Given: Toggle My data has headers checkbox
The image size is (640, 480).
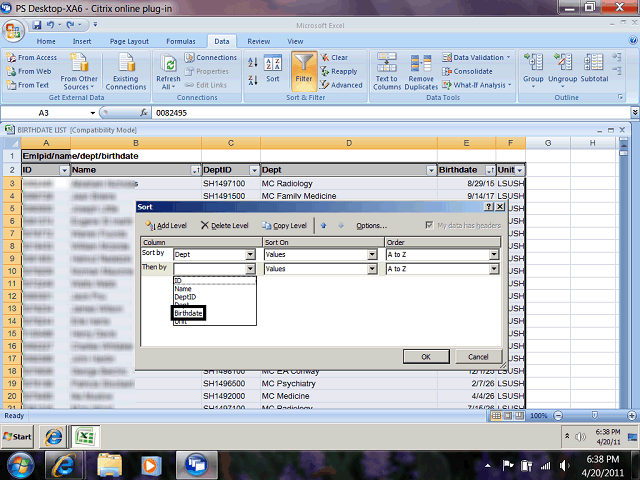Looking at the screenshot, I should click(429, 225).
